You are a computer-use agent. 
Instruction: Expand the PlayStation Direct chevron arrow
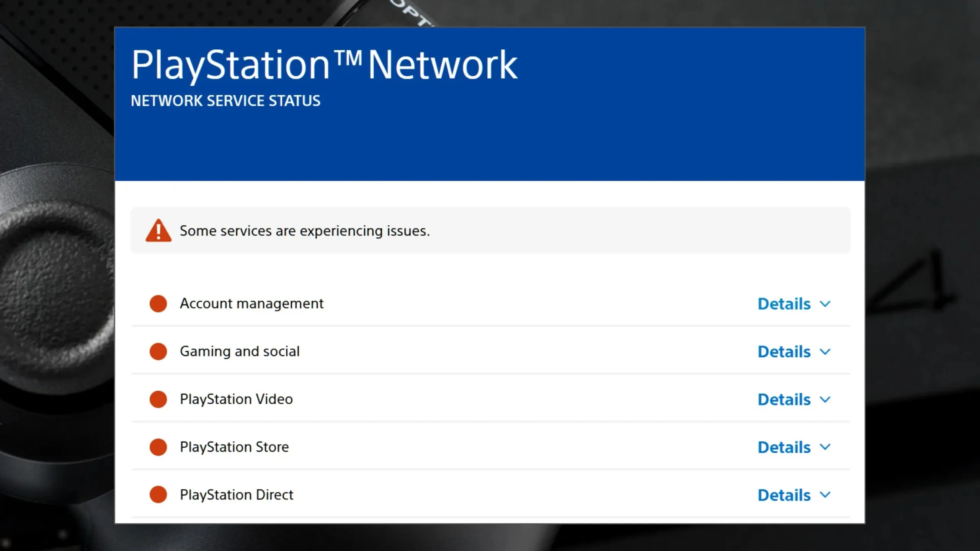825,495
